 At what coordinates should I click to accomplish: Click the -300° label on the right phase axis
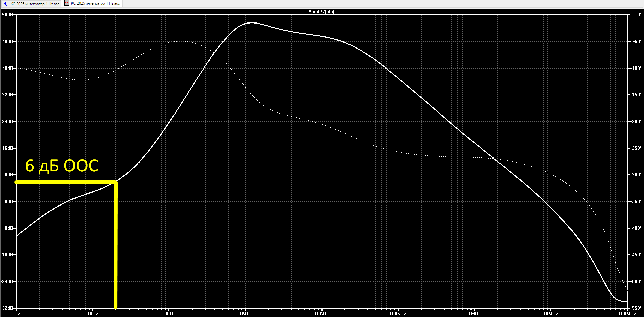(636, 175)
